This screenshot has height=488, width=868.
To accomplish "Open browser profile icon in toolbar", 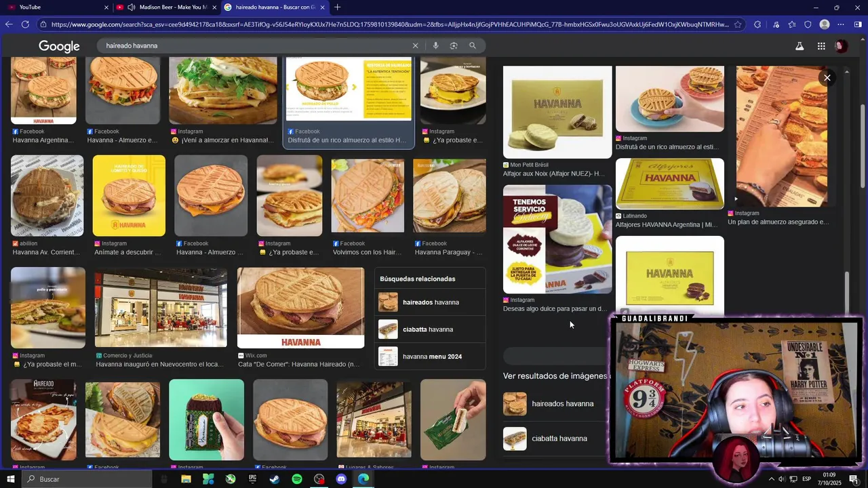I will tap(825, 24).
